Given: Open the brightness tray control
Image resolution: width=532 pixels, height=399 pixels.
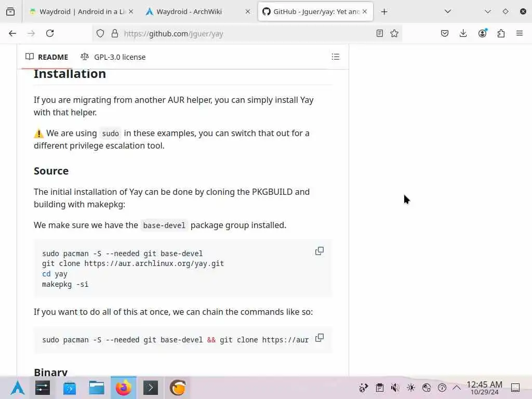Looking at the screenshot, I should pyautogui.click(x=411, y=388).
